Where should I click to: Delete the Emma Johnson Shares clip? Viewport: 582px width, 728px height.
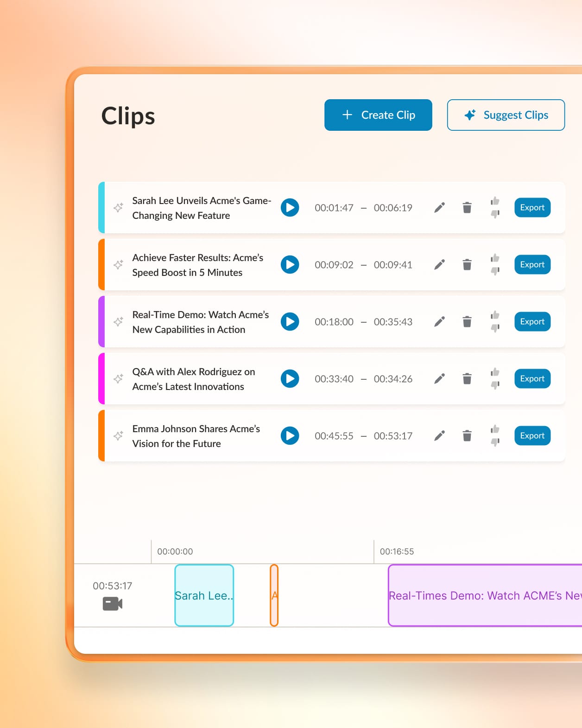[467, 436]
